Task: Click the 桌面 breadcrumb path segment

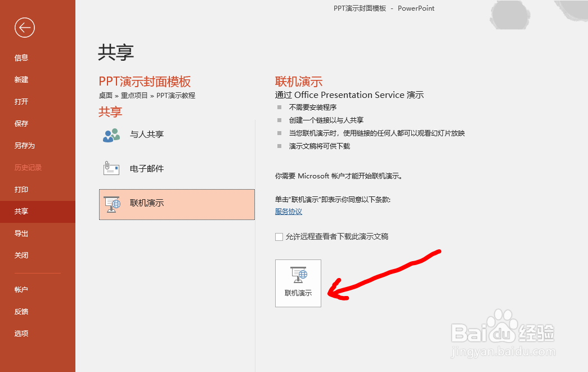Action: 106,96
